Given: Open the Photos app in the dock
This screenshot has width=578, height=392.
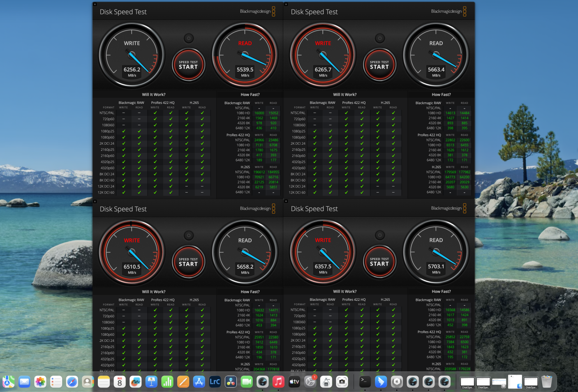Looking at the screenshot, I should tap(40, 382).
